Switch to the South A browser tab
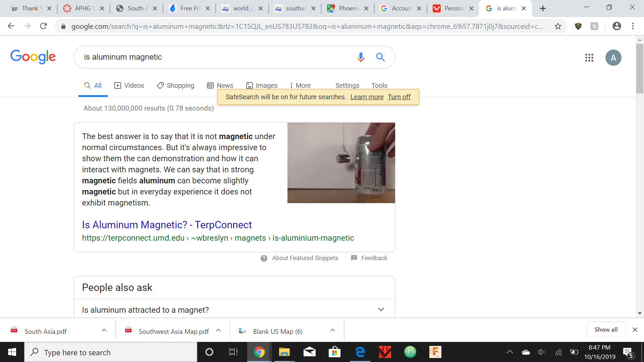 click(x=137, y=8)
